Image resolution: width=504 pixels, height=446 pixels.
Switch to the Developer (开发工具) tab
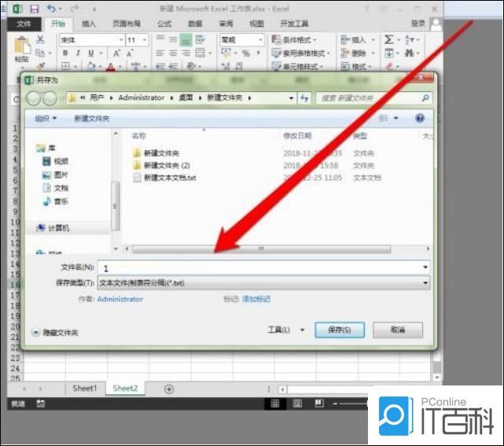294,24
